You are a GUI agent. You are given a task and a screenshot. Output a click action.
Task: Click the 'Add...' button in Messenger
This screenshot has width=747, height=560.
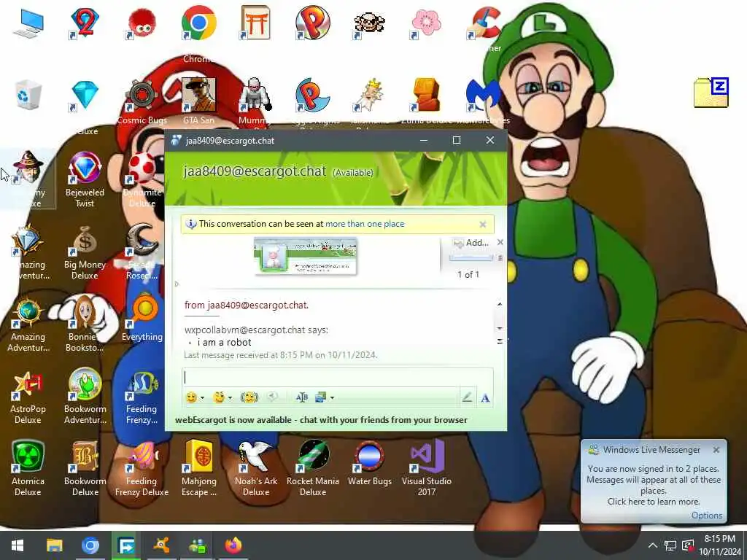pyautogui.click(x=471, y=243)
